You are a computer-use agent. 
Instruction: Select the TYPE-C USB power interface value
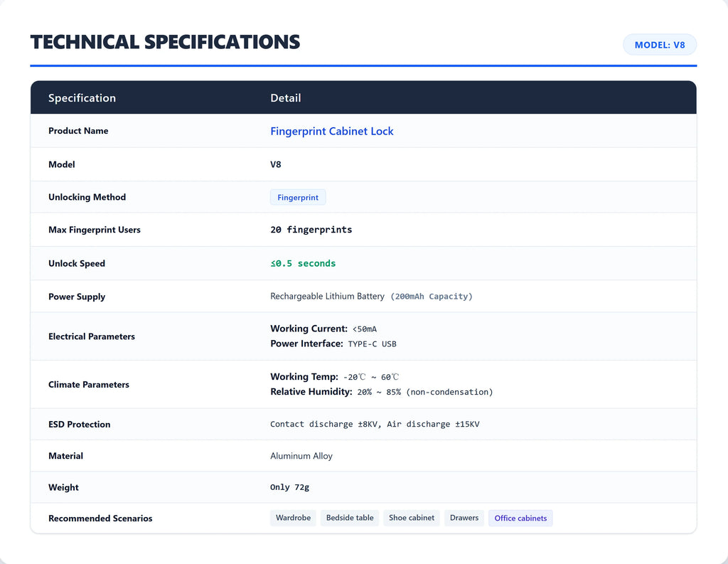(372, 344)
